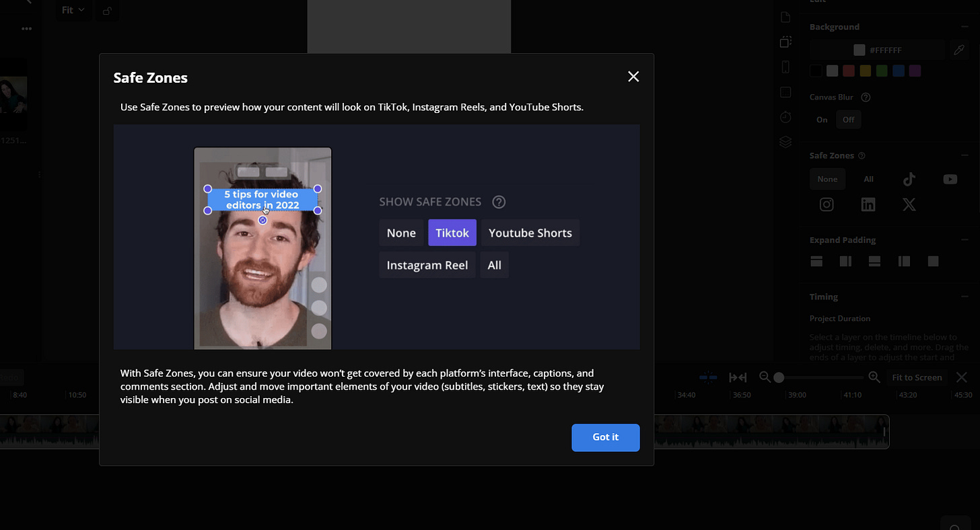Click the 43:20 timeline ruler mark
Image resolution: width=980 pixels, height=530 pixels.
(x=907, y=395)
